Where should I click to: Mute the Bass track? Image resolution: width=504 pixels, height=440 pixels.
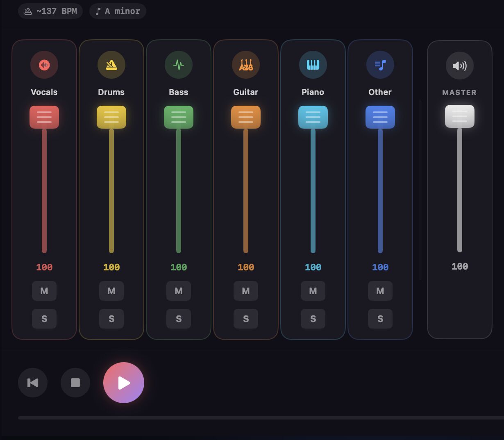[x=179, y=291]
